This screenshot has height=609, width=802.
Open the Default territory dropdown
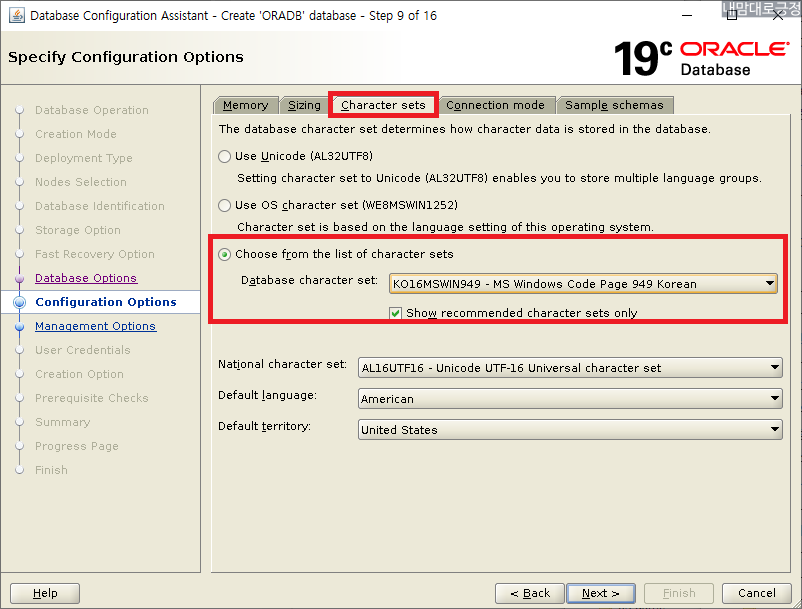pyautogui.click(x=570, y=430)
